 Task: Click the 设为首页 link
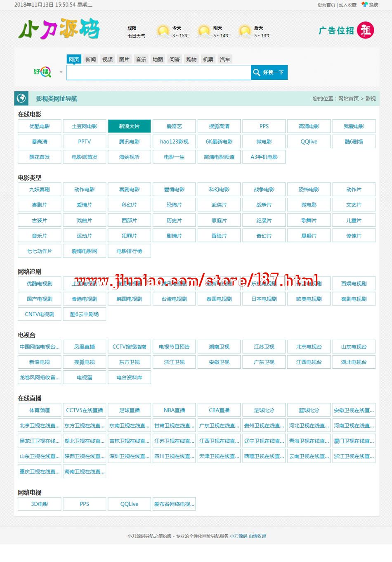326,5
